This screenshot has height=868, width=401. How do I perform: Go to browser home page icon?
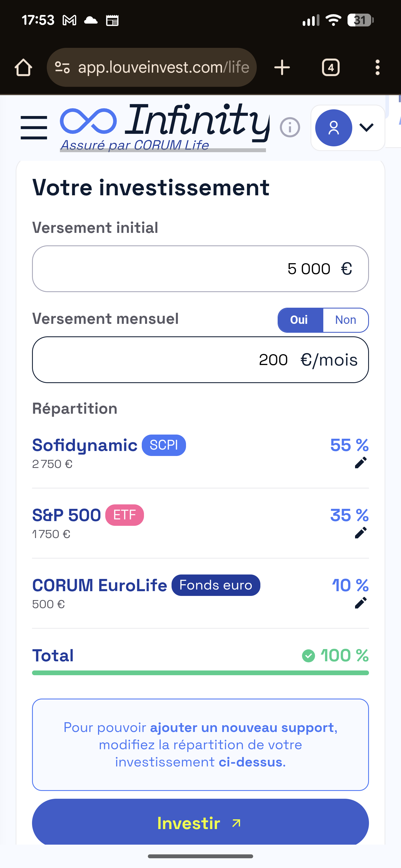coord(23,67)
